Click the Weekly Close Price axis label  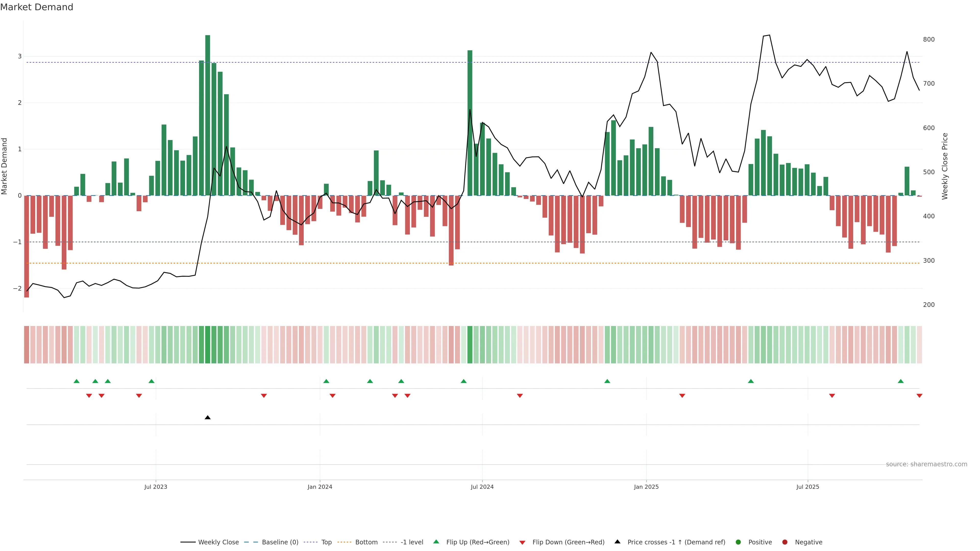(945, 166)
